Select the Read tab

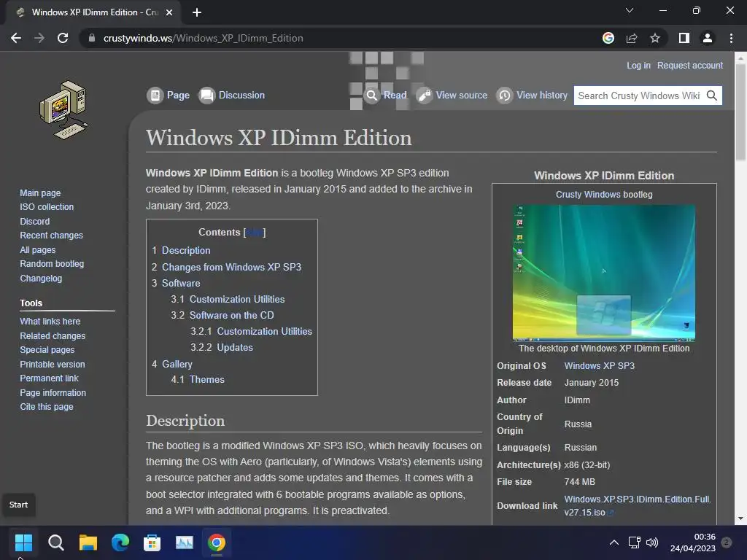pos(385,96)
